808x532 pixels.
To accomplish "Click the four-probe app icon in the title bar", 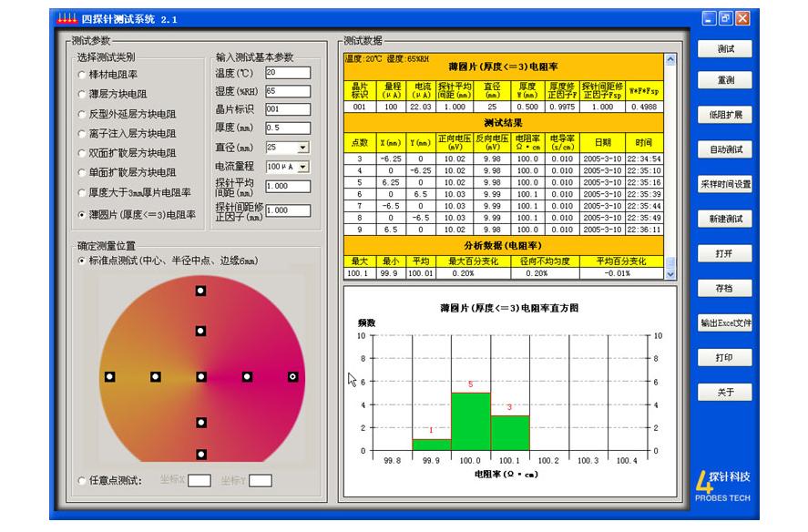I will [67, 18].
